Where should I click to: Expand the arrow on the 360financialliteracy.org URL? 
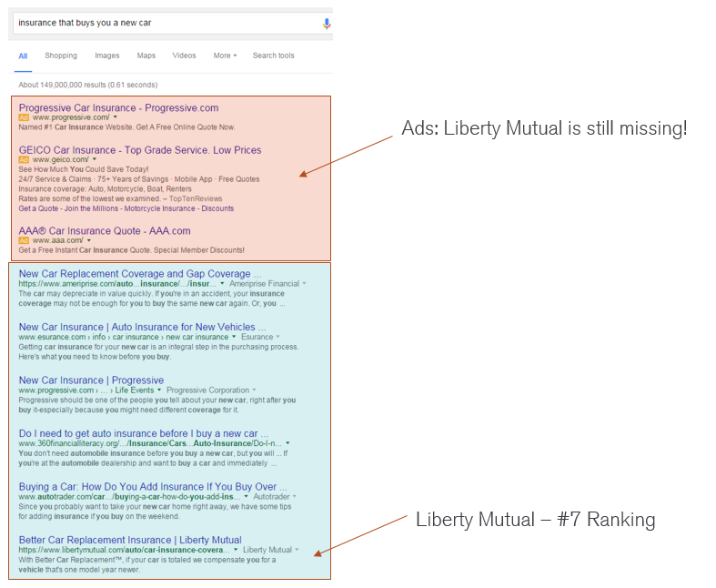point(287,443)
